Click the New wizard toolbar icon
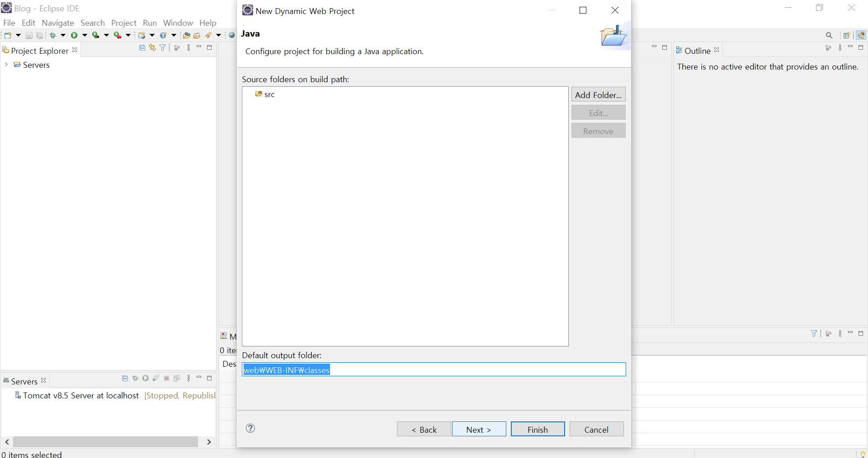 click(8, 35)
